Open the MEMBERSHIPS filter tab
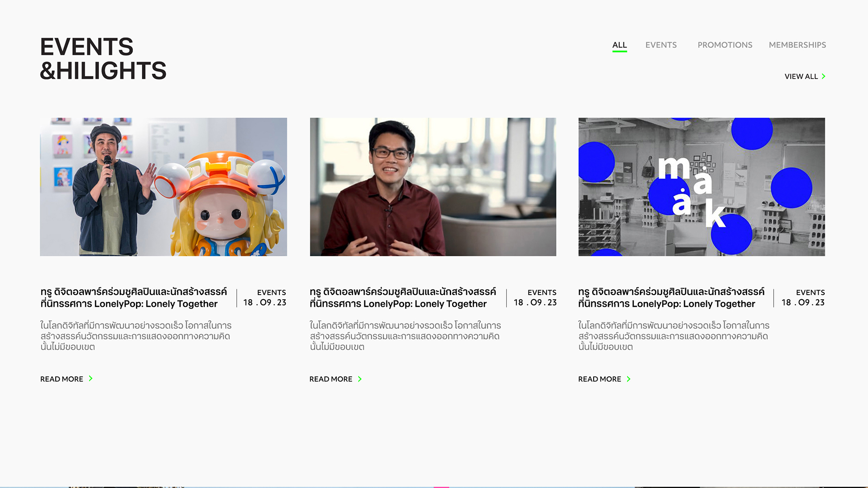 tap(797, 45)
